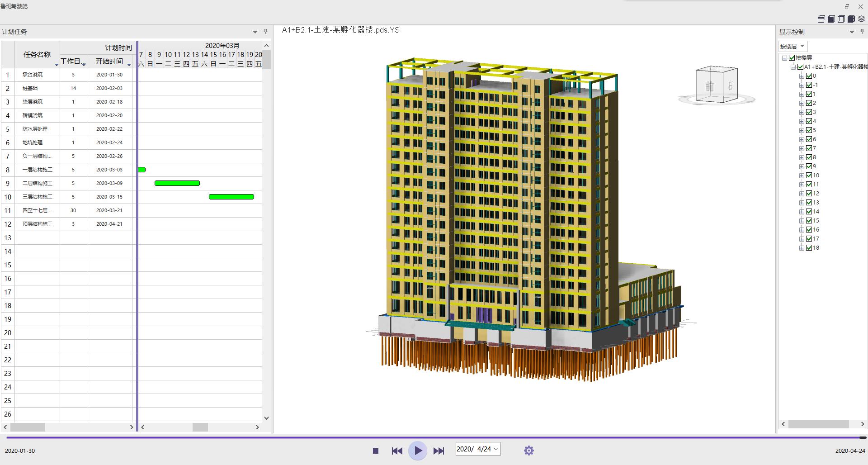This screenshot has width=868, height=465.
Task: Click the workdays cell showing 30
Action: click(x=73, y=210)
